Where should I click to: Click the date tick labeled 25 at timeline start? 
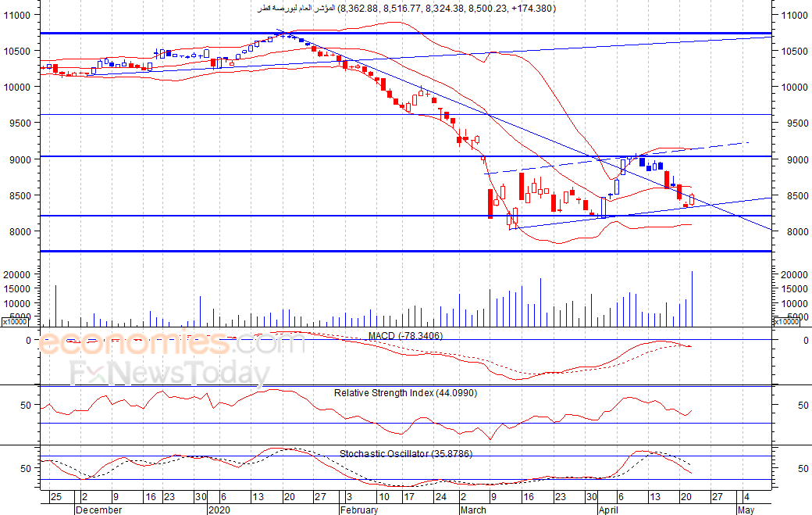click(x=56, y=497)
